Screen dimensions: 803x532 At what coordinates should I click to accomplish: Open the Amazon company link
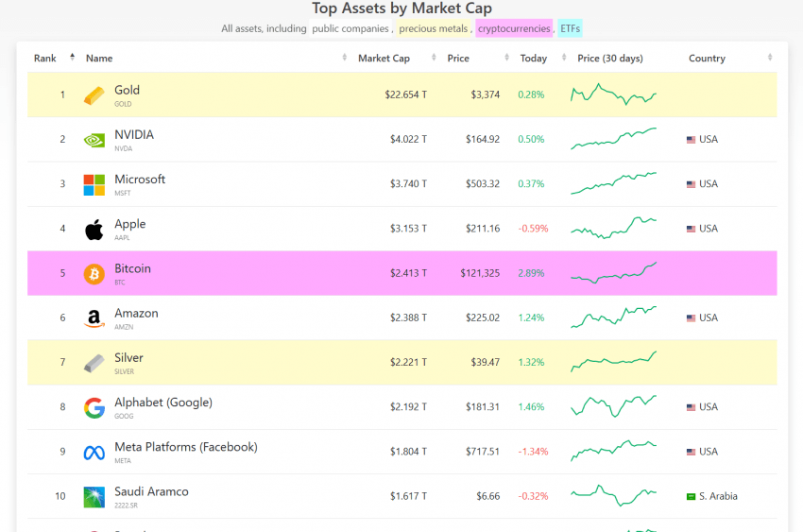(136, 314)
